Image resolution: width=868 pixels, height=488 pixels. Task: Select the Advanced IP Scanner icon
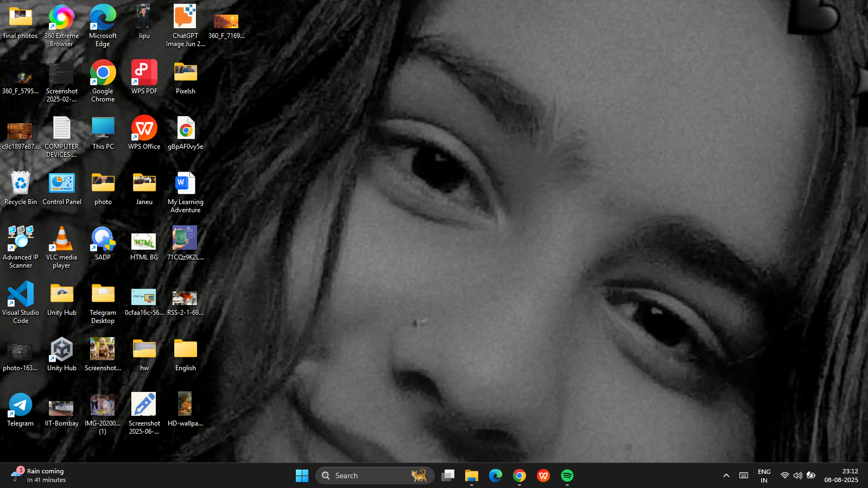[21, 239]
